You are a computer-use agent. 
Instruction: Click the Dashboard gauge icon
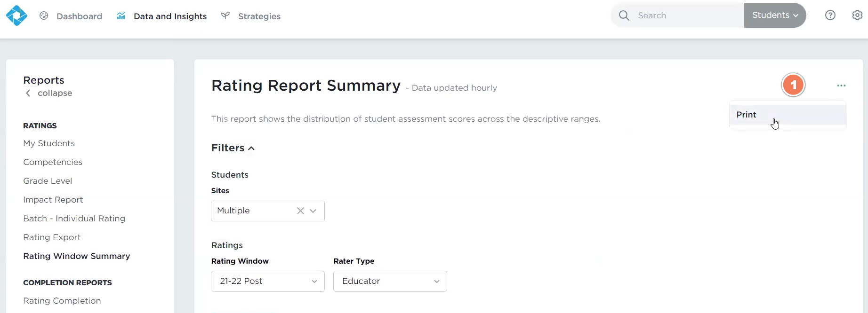44,16
